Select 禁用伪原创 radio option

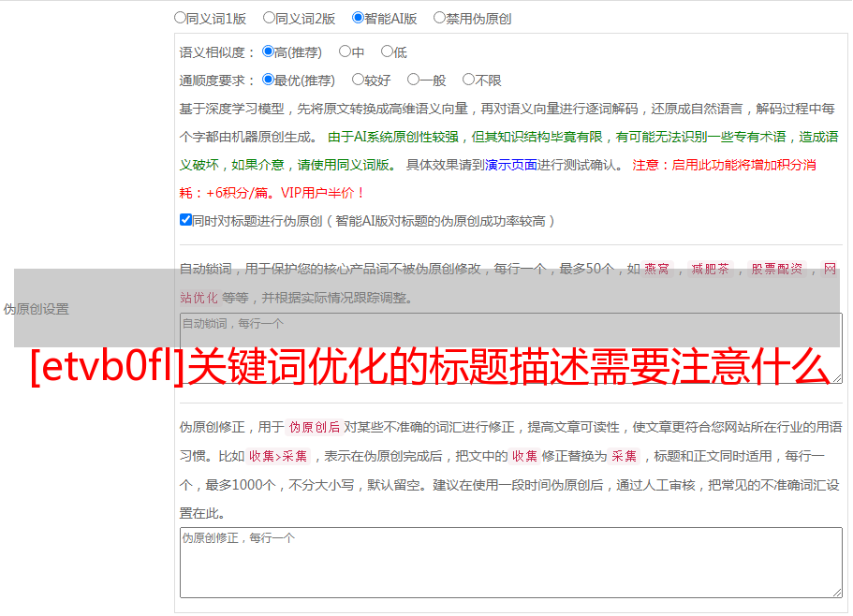tap(439, 18)
